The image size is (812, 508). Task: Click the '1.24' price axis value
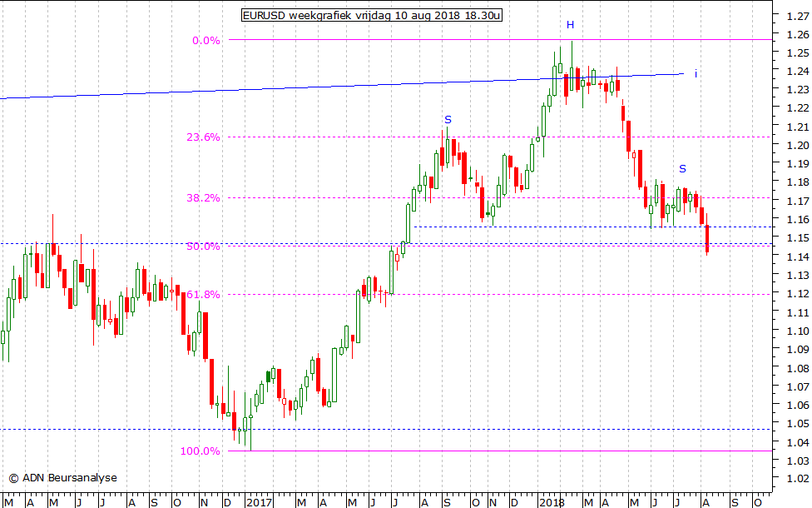798,72
